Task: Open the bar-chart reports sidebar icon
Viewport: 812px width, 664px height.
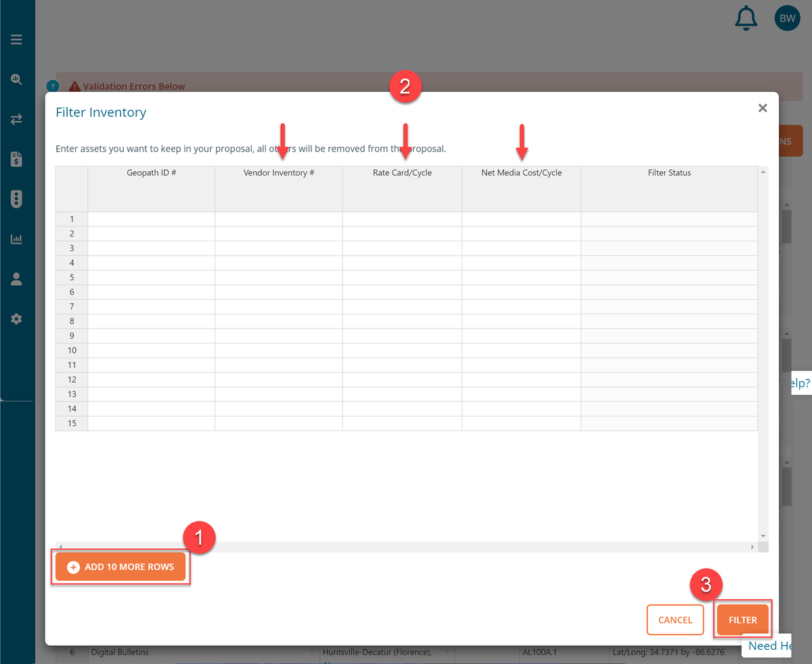Action: [x=17, y=239]
